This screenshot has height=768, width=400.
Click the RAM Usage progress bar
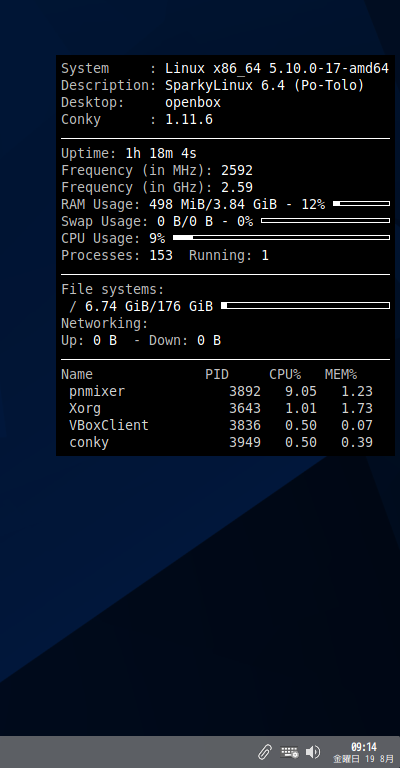pos(361,203)
